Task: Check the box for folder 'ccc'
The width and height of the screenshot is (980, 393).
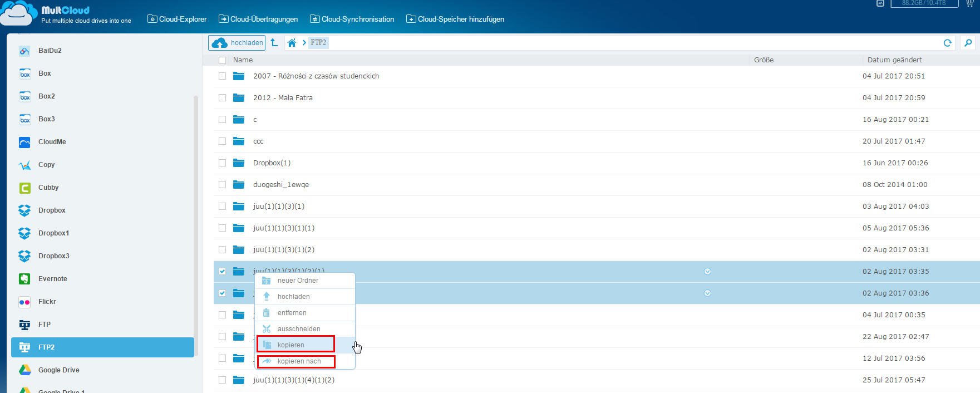Action: pos(223,141)
